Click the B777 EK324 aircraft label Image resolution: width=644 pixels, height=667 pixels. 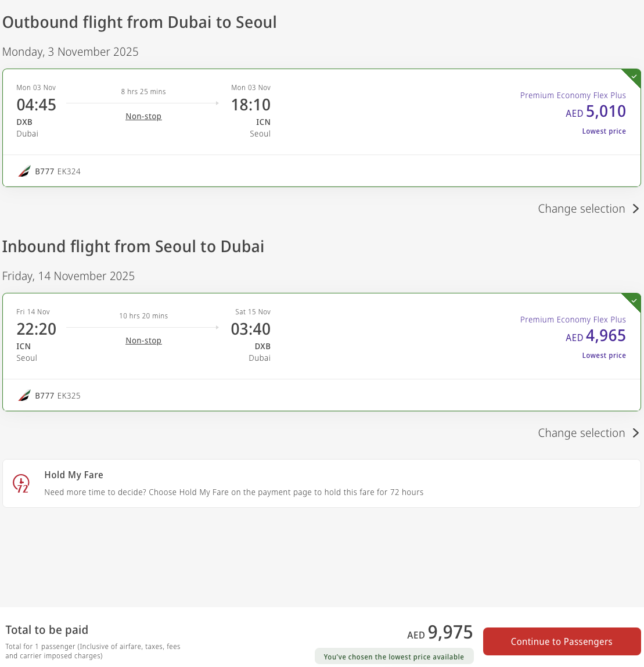(57, 171)
